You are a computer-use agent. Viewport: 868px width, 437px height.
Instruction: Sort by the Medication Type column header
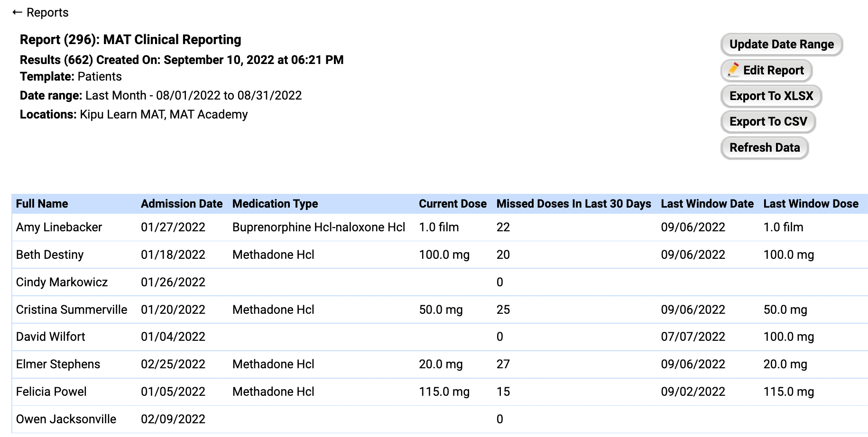click(275, 203)
